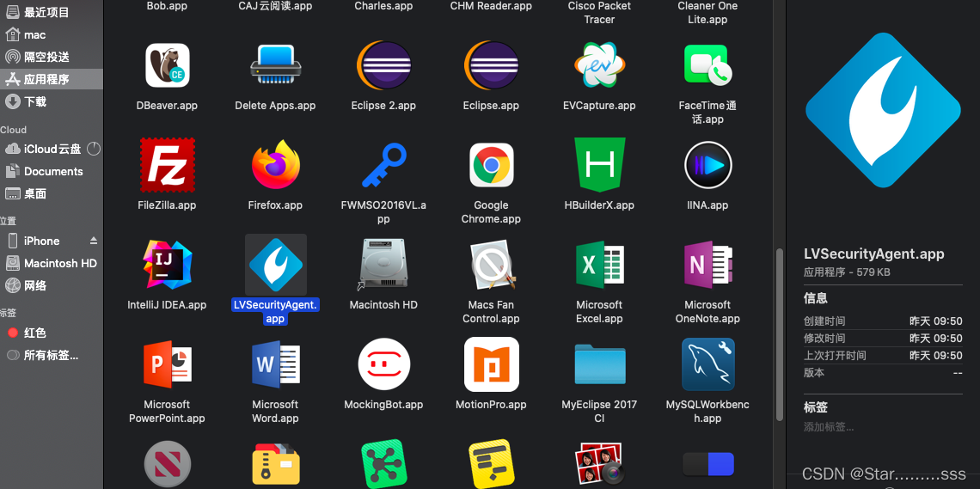Select the Macintosh HD alias drive icon
Image resolution: width=980 pixels, height=489 pixels.
click(383, 265)
